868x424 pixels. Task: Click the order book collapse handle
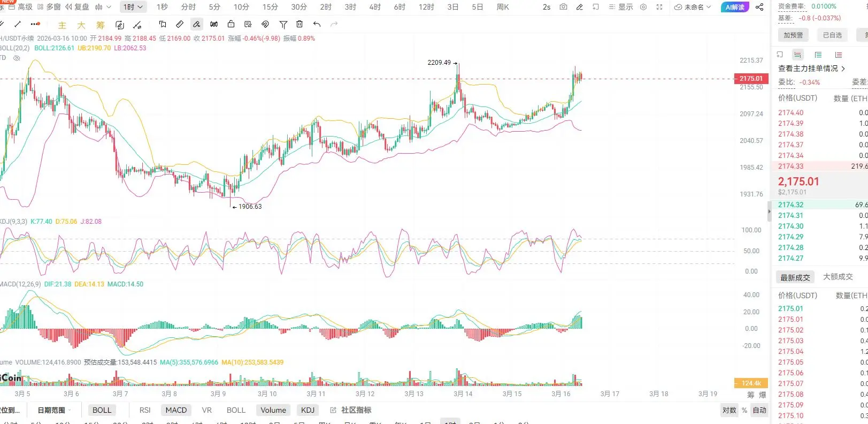tap(770, 210)
